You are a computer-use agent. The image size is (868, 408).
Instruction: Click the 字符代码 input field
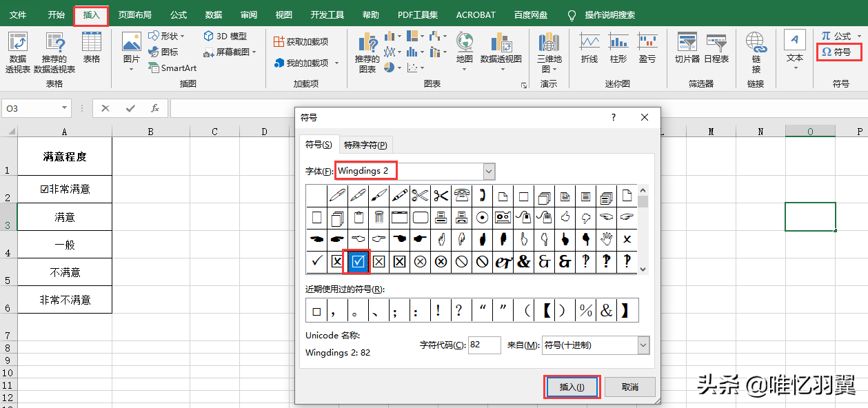485,345
